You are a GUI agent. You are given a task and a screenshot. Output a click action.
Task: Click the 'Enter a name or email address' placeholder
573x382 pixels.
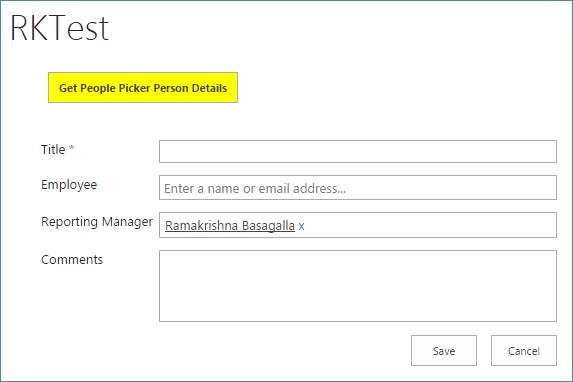(x=255, y=189)
